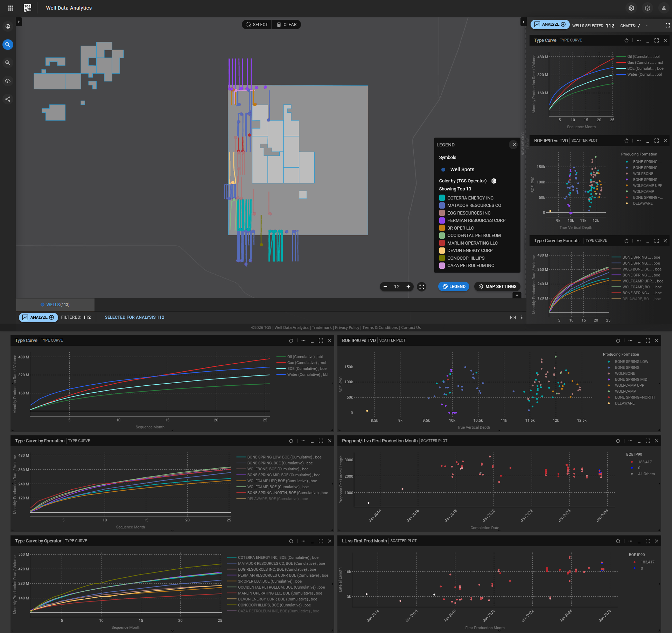
Task: Click the cloud upload sidebar icon
Action: click(x=8, y=81)
